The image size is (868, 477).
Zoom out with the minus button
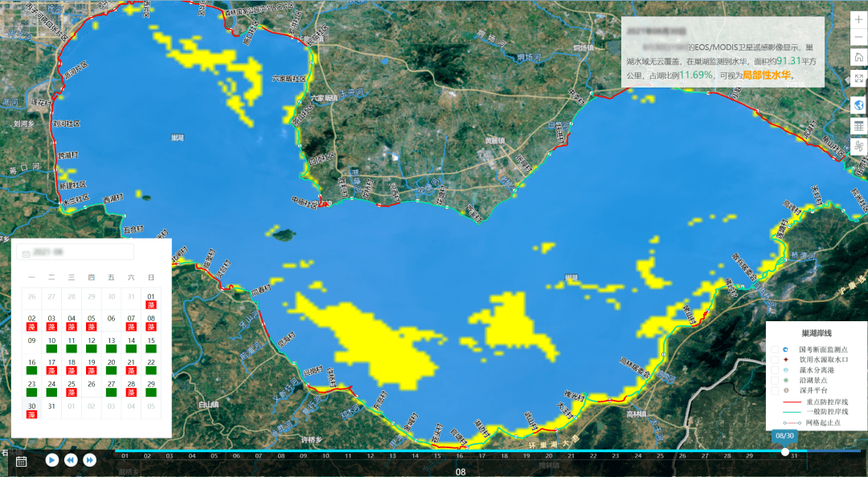tap(858, 37)
